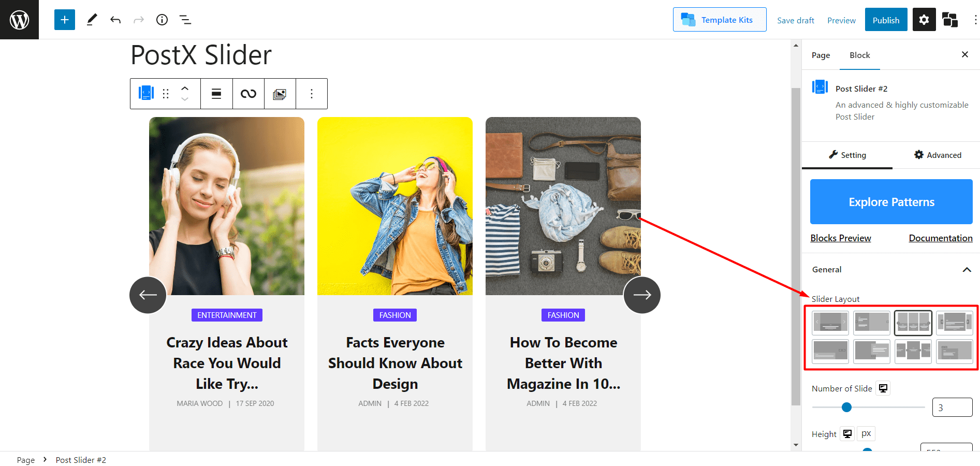Click the Number of Slide input field
Image resolution: width=980 pixels, height=466 pixels.
952,407
